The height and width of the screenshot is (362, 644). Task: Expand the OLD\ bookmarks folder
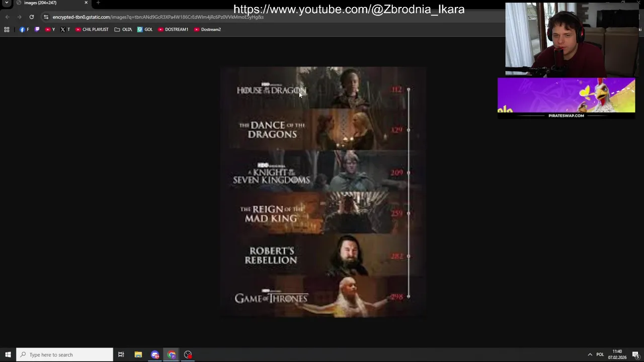pyautogui.click(x=123, y=29)
